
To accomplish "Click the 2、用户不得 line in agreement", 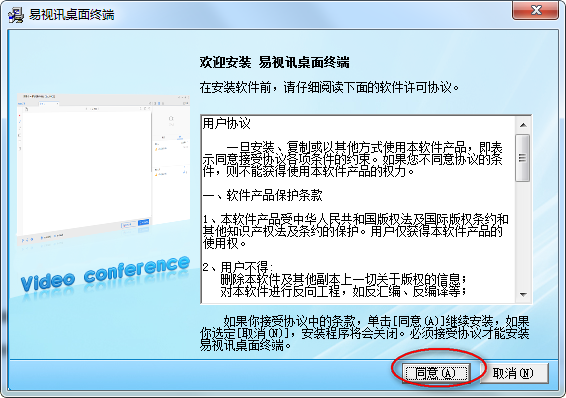I will tap(238, 267).
